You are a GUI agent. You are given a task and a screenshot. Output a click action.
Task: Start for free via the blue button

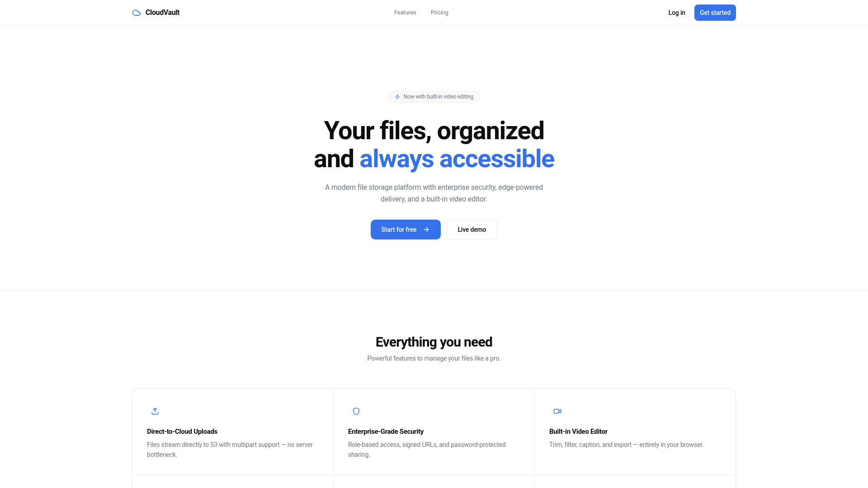tap(406, 230)
